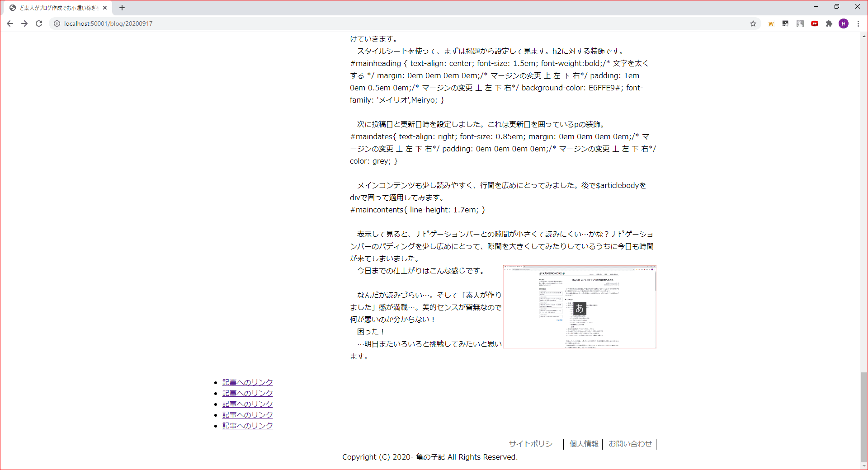Reload the current page
The image size is (868, 470).
39,23
